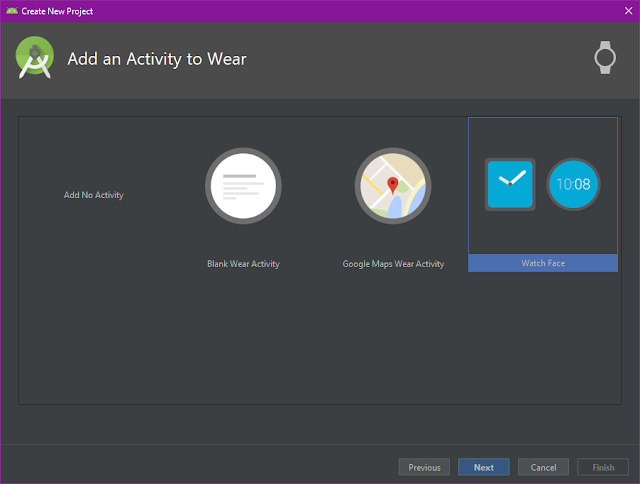The image size is (640, 484).
Task: Proceed with the Next button
Action: point(484,467)
